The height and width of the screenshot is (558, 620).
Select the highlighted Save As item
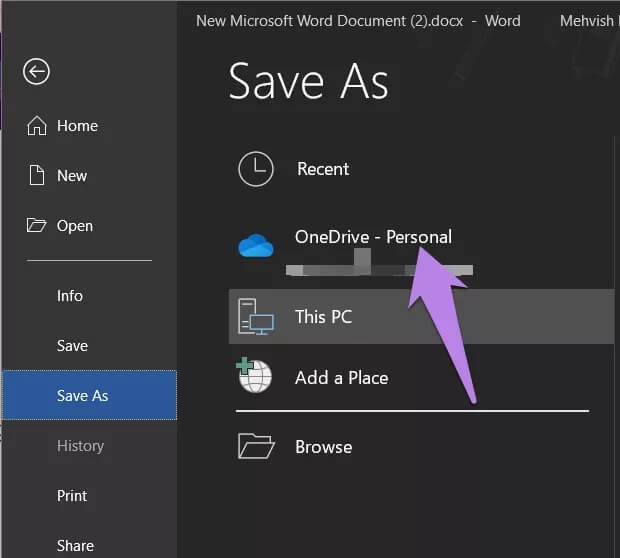(89, 395)
